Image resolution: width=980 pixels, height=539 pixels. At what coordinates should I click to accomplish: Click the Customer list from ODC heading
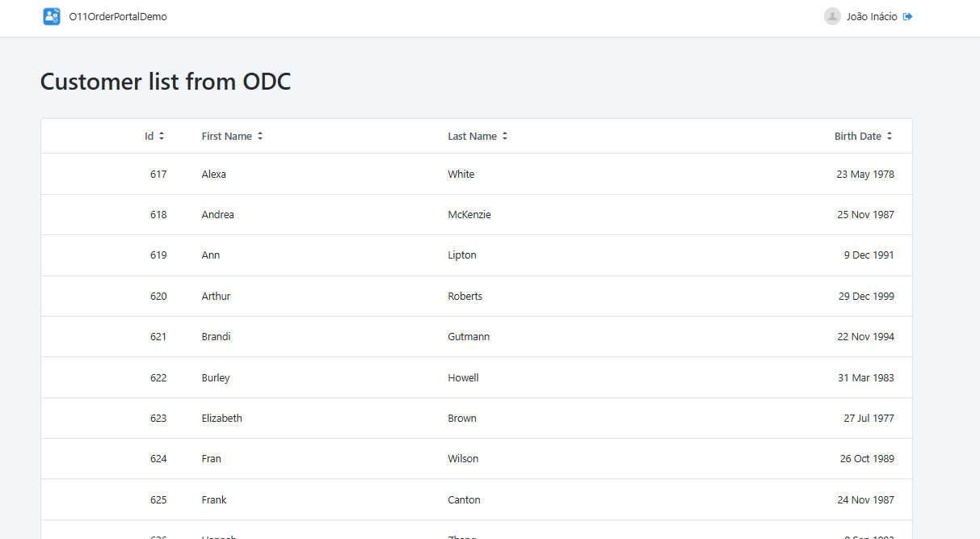[x=166, y=82]
